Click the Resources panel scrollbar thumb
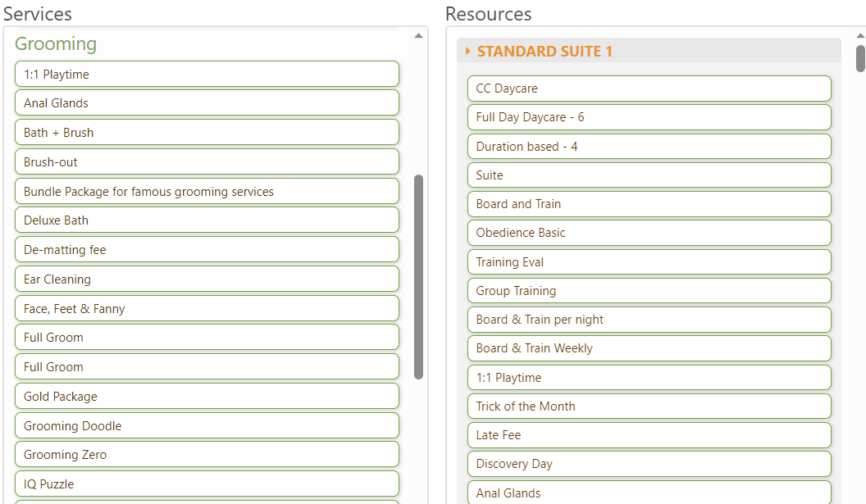 coord(860,58)
